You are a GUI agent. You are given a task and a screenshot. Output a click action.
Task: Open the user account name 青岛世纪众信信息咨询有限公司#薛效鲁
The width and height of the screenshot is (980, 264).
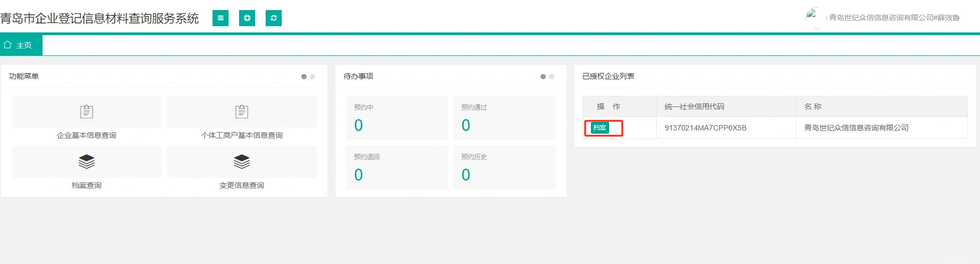coord(894,18)
